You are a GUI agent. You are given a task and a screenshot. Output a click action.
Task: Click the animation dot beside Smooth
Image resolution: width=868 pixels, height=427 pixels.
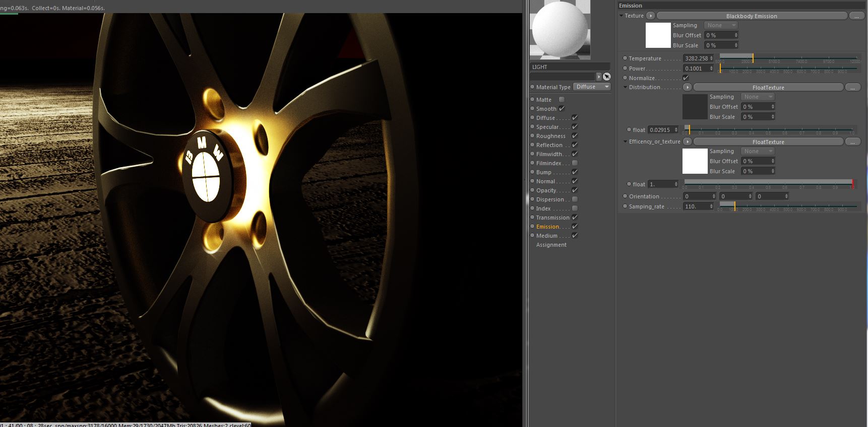point(532,109)
